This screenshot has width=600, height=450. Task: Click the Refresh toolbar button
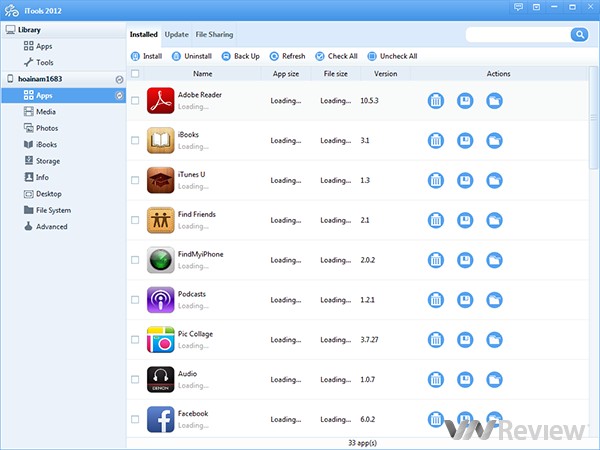pyautogui.click(x=287, y=56)
